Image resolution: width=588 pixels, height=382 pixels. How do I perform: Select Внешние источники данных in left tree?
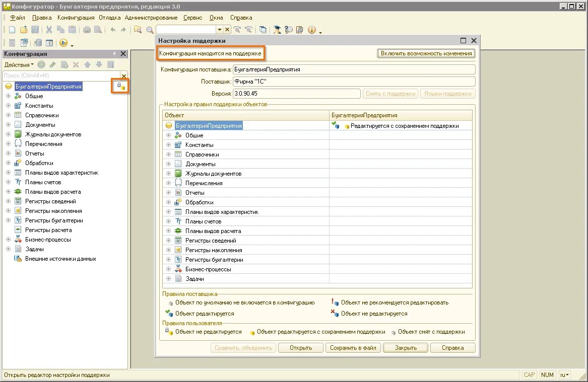tap(60, 259)
